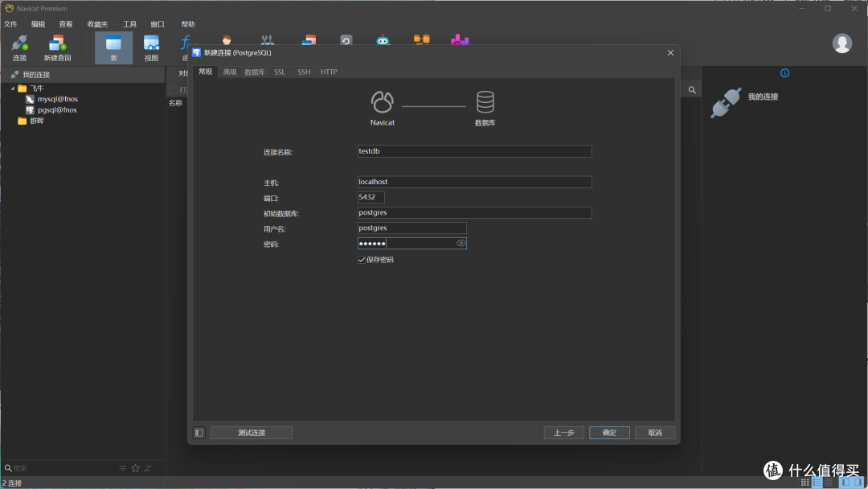Open the 查看 (View) menu
Viewport: 868px width, 489px height.
(66, 24)
